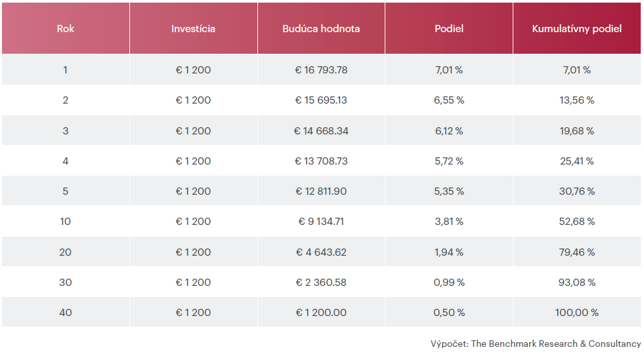Click the Kumulatívny podiel column header

577,28
